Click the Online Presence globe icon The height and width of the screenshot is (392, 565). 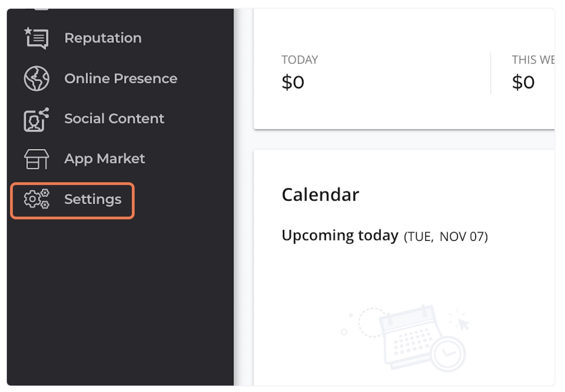36,79
